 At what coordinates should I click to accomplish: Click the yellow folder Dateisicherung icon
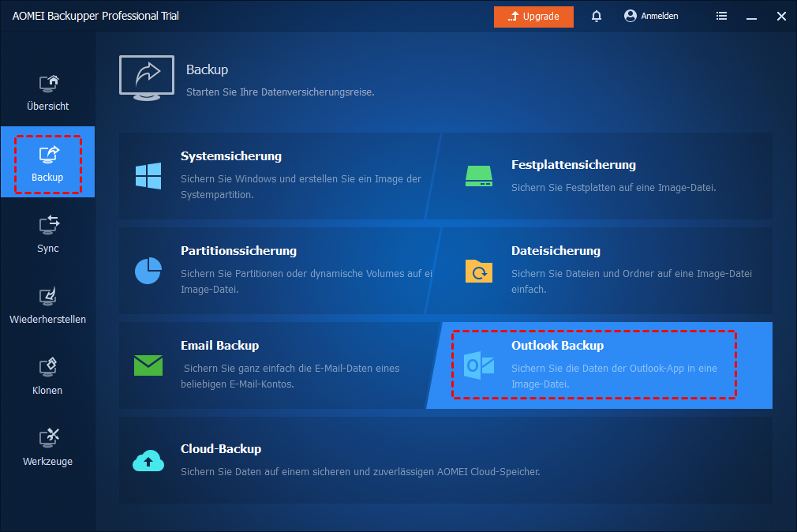(x=479, y=271)
